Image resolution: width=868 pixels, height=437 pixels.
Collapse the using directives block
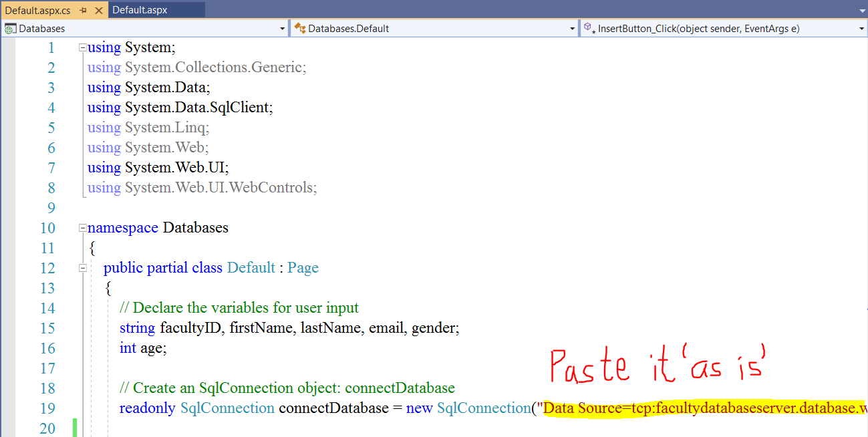(83, 47)
